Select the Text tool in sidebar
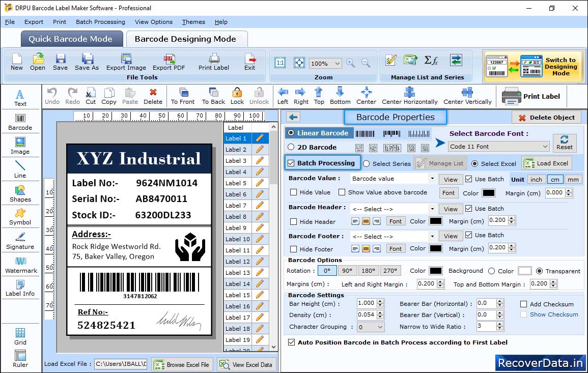This screenshot has width=588, height=373. tap(20, 98)
